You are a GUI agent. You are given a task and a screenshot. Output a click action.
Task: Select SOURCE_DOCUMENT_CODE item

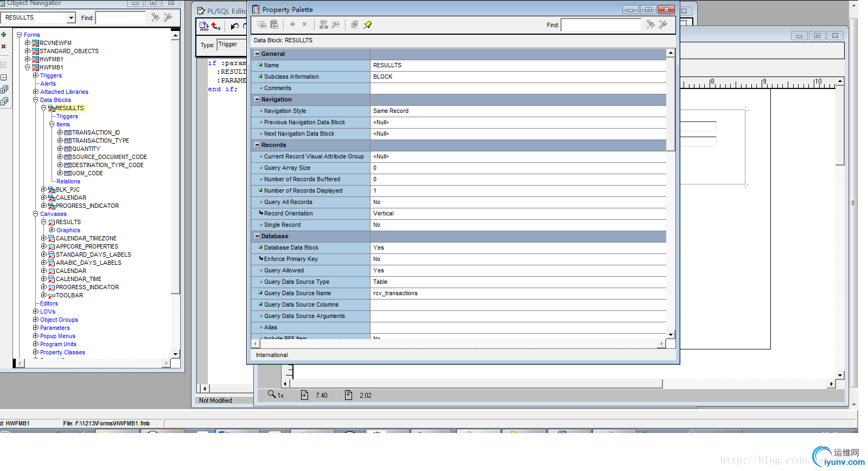(x=110, y=157)
